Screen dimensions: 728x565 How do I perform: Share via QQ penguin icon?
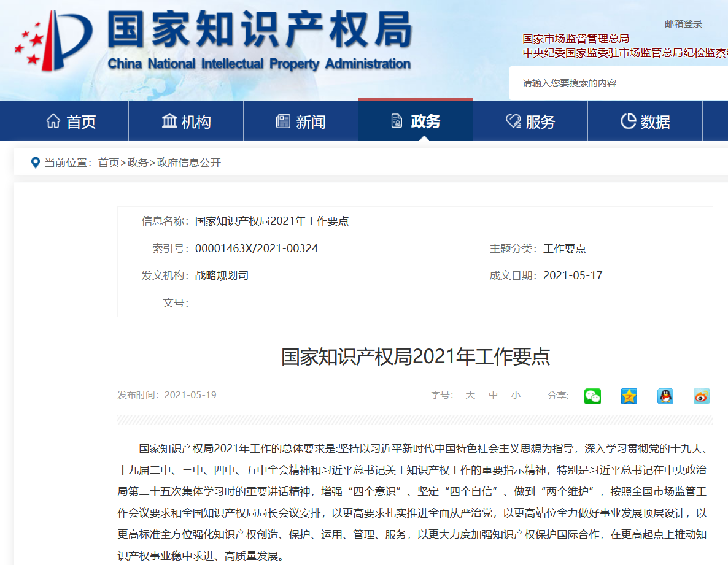665,396
